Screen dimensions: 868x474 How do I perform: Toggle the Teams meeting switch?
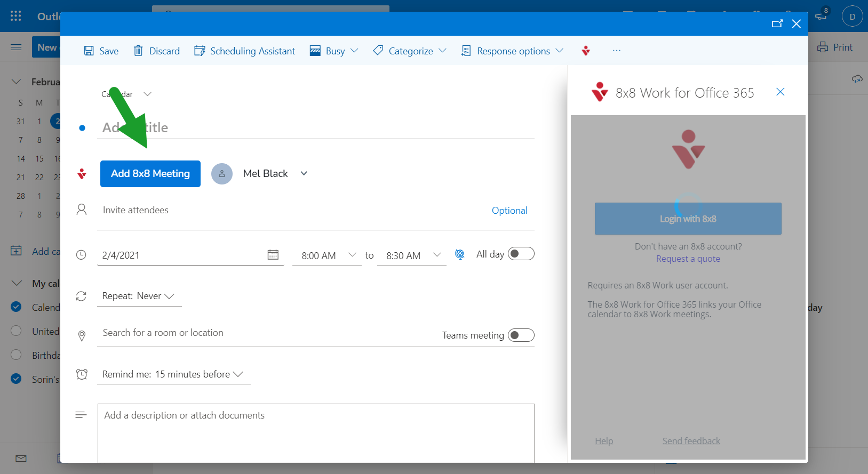click(x=521, y=335)
